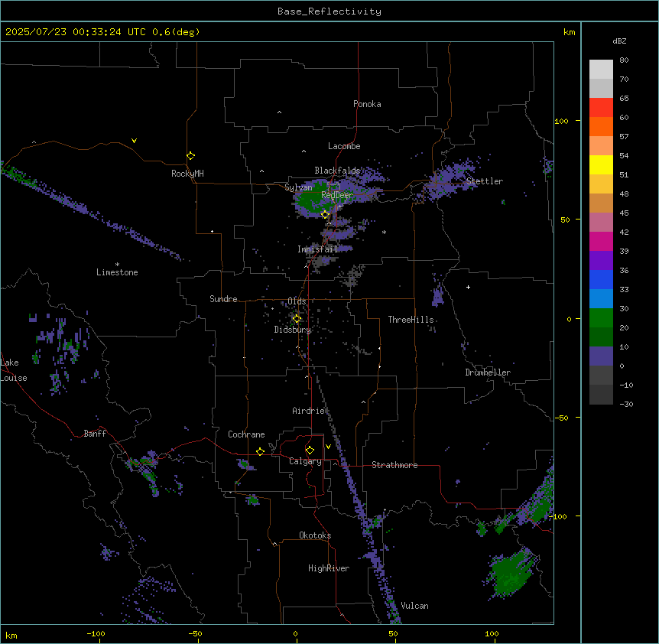Screen dimensions: 659x644
Task: Click the Base_Reflectivity title text
Action: click(x=329, y=11)
